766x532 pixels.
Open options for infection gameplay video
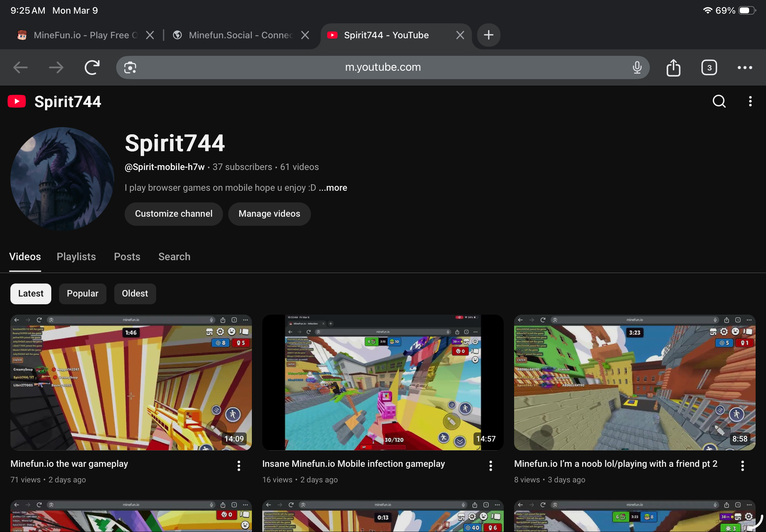coord(490,466)
